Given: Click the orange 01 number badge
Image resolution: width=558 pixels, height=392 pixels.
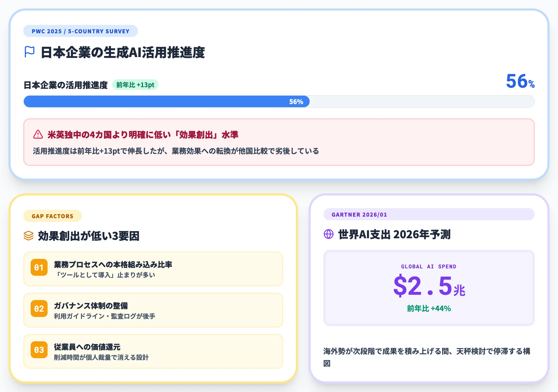Looking at the screenshot, I should [x=39, y=267].
